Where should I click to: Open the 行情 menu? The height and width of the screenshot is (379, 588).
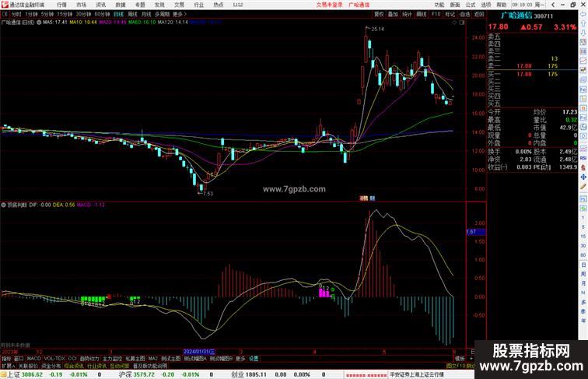[x=61, y=5]
